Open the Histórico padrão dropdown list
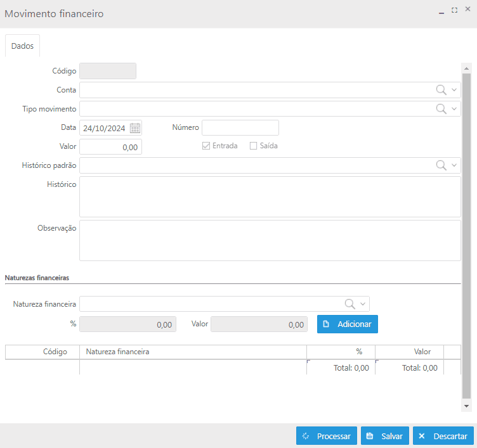Screen dimensions: 477x448 (x=454, y=165)
